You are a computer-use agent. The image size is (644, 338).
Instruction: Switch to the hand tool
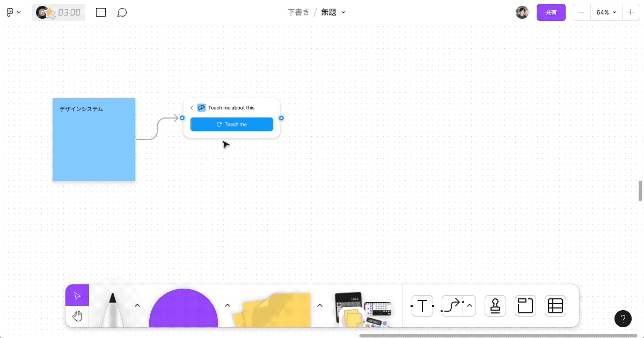click(77, 315)
